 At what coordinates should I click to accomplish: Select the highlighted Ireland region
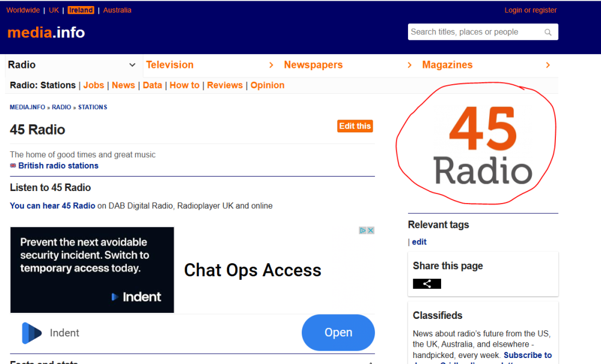coord(81,10)
